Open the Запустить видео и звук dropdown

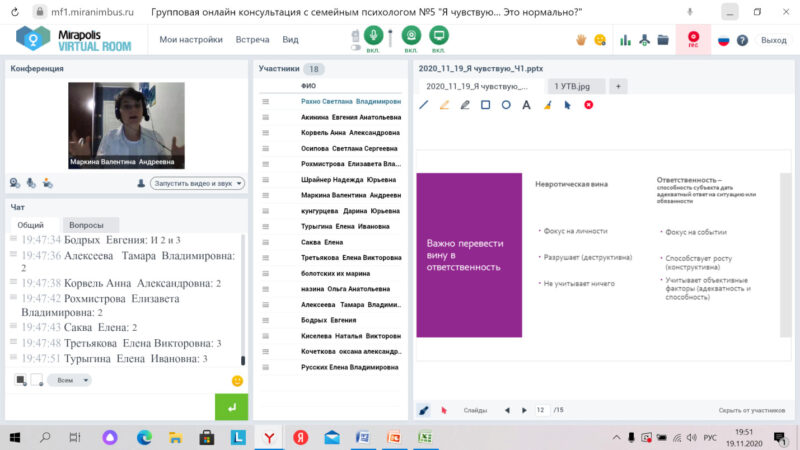coord(197,183)
